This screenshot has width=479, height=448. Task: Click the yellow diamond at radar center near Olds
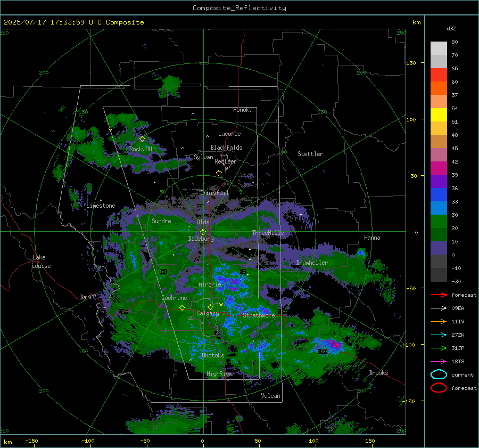point(203,232)
